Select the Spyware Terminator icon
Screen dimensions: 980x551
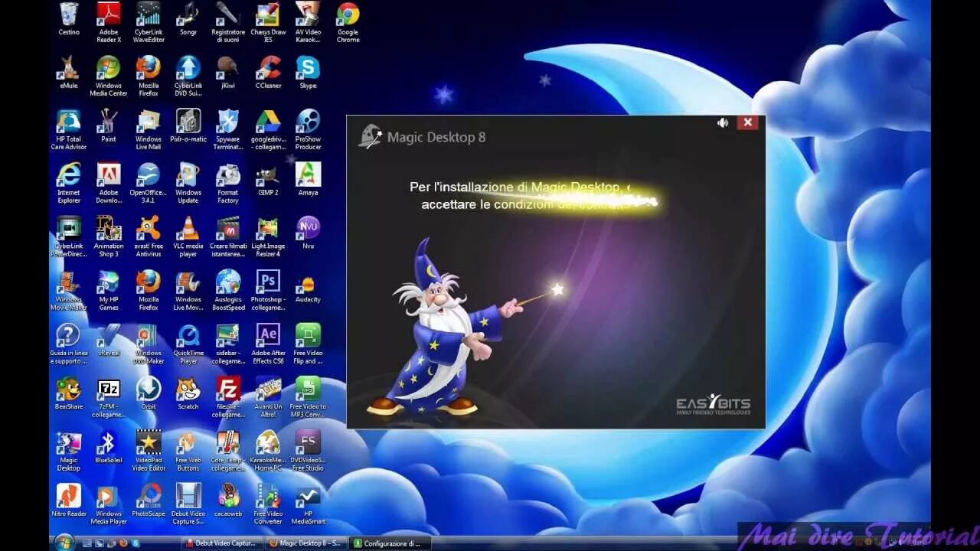pyautogui.click(x=228, y=129)
